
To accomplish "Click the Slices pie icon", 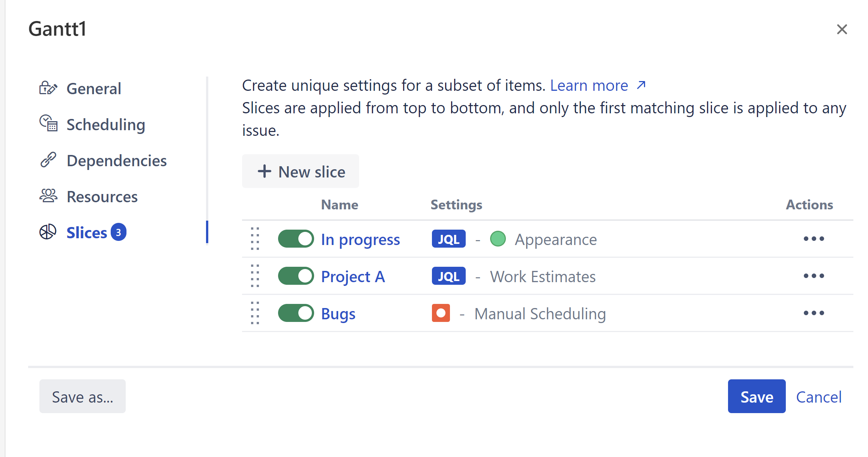I will (x=48, y=232).
